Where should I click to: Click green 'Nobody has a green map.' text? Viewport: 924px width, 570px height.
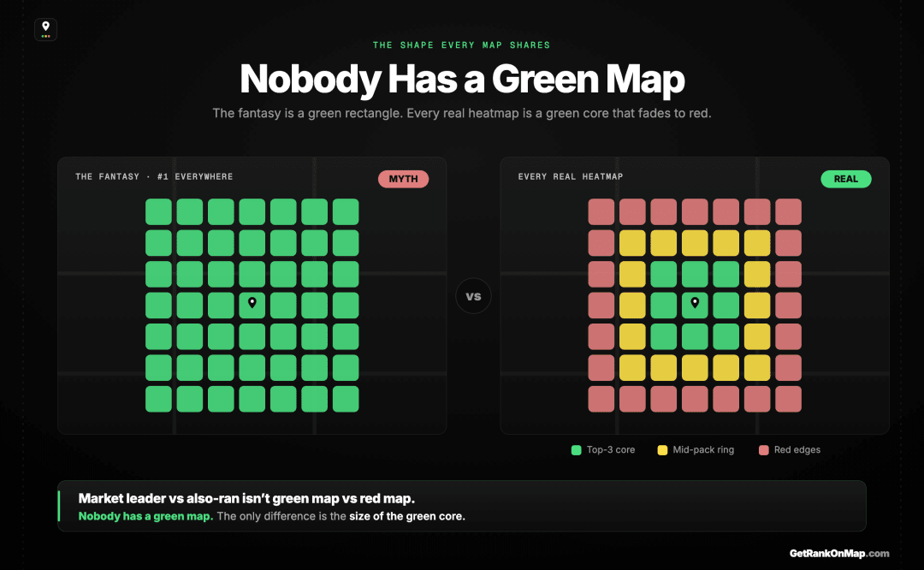145,516
